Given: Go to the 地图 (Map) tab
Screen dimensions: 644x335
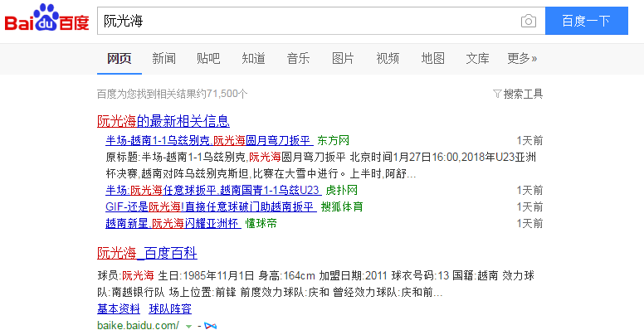Looking at the screenshot, I should (432, 58).
